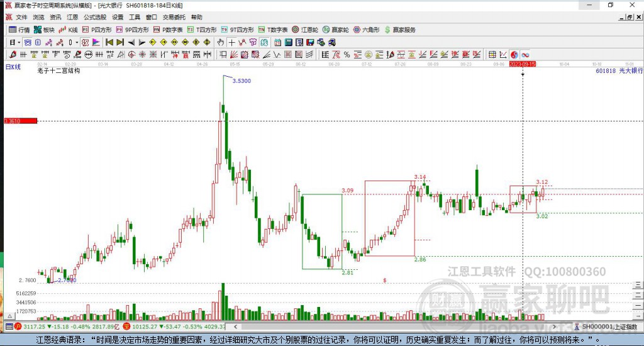Open the 江恩 menu
The width and height of the screenshot is (644, 346).
point(72,17)
